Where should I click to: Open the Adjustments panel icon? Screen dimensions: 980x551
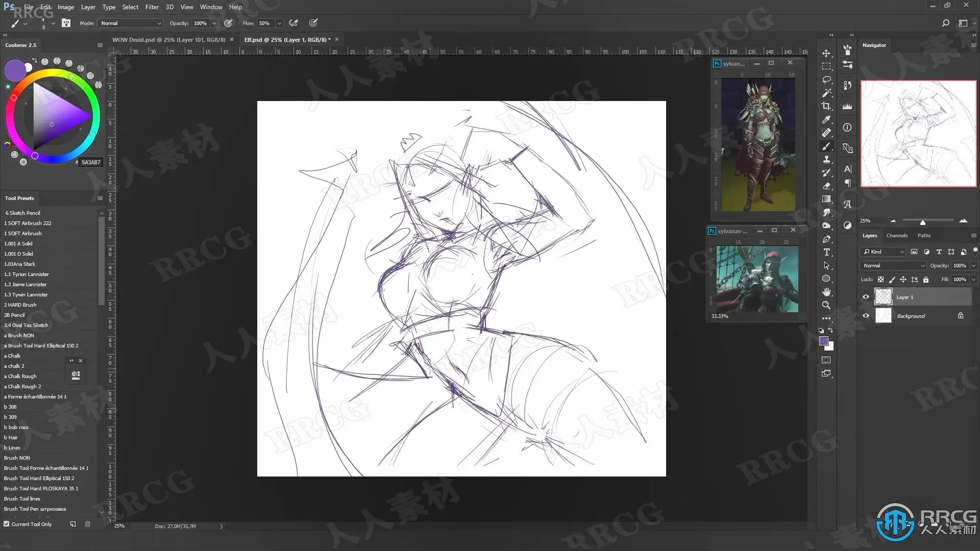[x=847, y=225]
